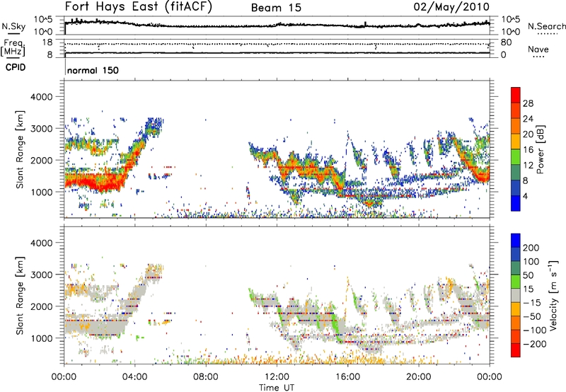Image resolution: width=566 pixels, height=392 pixels.
Task: Click the 'Nave' legend label
Action: click(538, 50)
